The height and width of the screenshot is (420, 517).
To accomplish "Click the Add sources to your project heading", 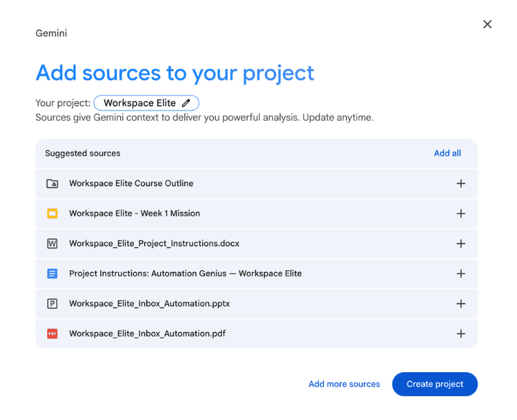I will (x=174, y=73).
